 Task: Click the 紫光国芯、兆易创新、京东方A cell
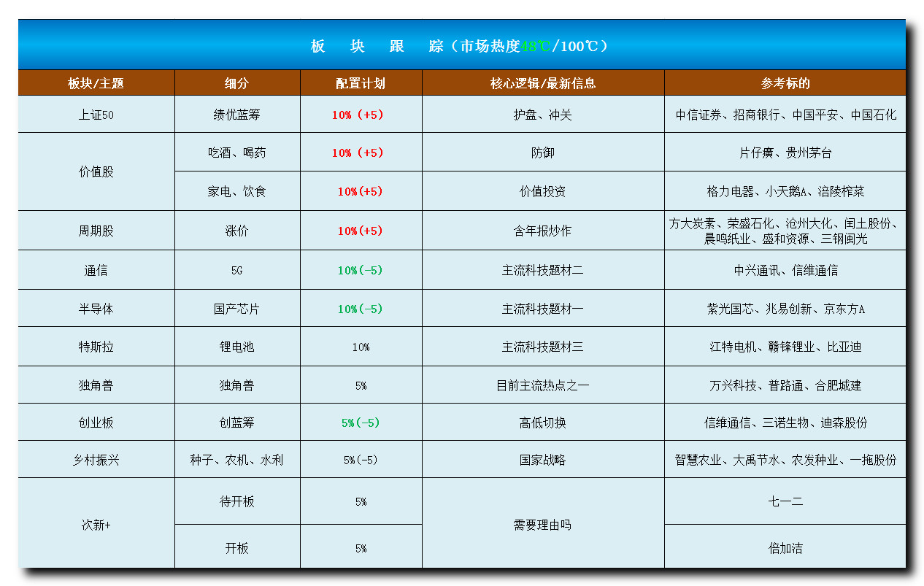785,309
